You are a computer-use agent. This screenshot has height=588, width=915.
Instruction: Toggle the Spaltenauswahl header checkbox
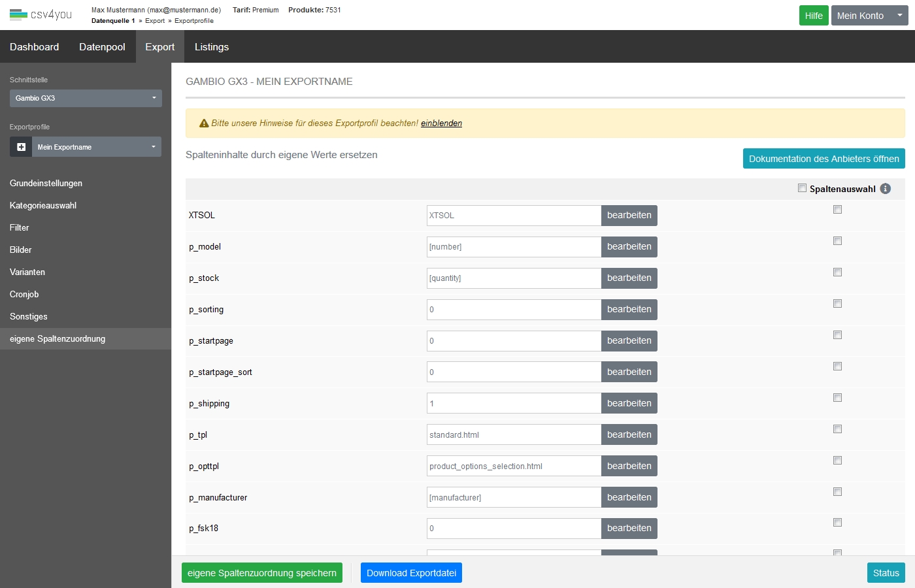pos(802,188)
